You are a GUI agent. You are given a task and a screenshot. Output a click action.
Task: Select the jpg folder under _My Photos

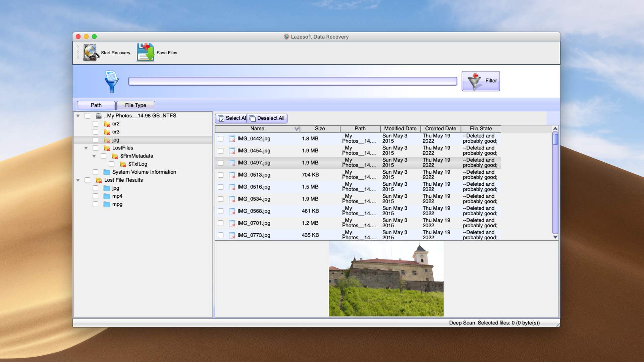pyautogui.click(x=115, y=140)
